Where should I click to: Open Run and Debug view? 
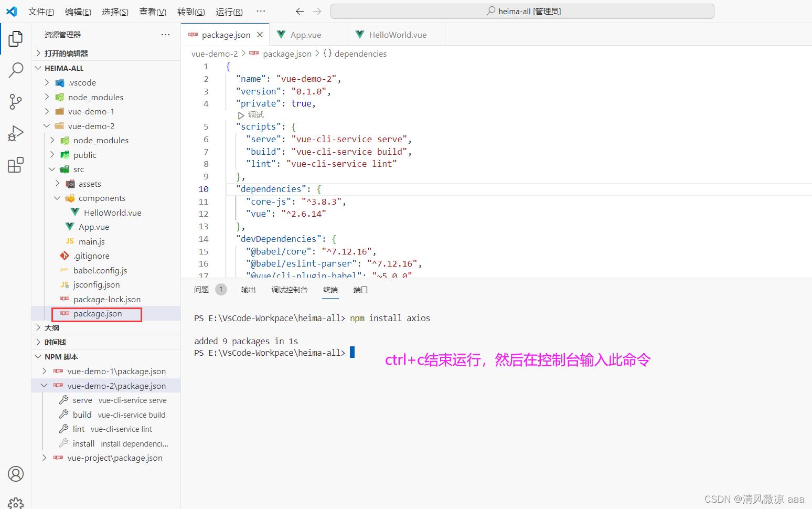pyautogui.click(x=16, y=134)
